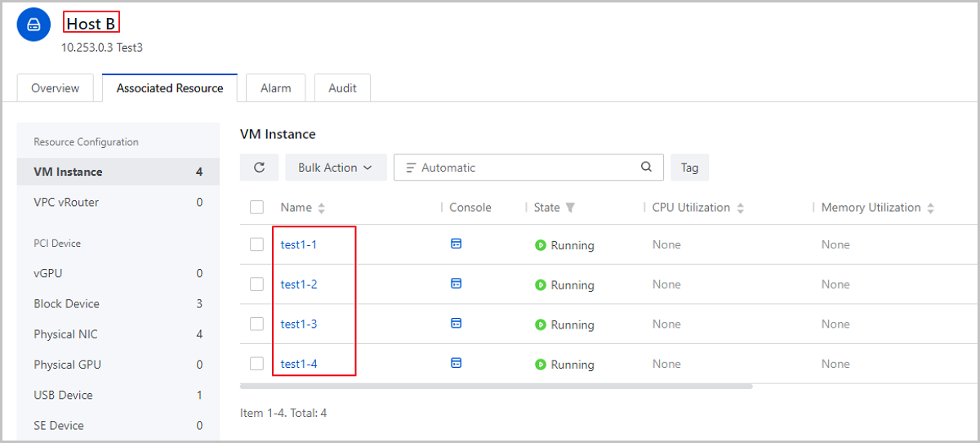Open console for VM test1-2
The width and height of the screenshot is (980, 443).
[x=457, y=284]
